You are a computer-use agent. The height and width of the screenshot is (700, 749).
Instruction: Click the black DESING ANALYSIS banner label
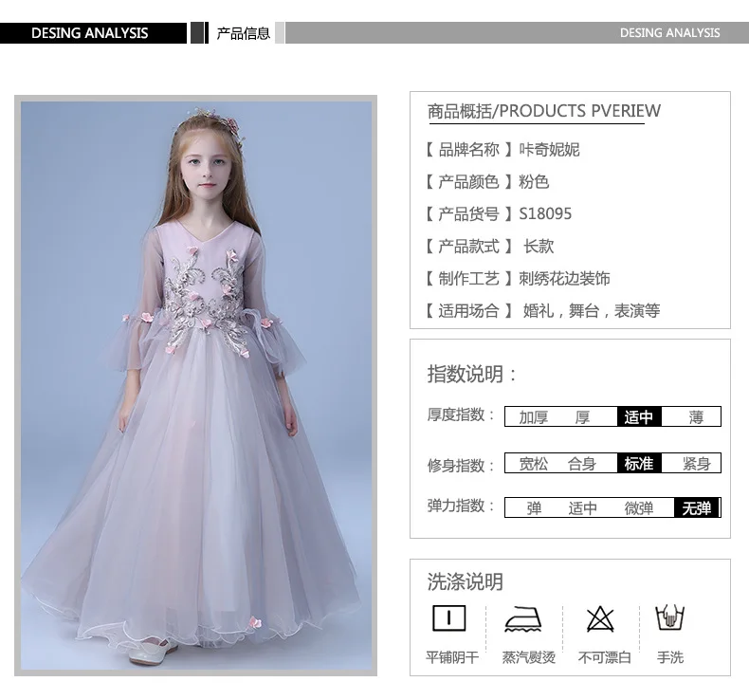click(90, 33)
